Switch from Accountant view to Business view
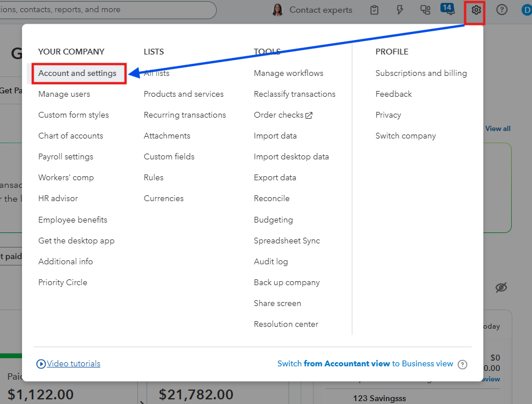The width and height of the screenshot is (532, 404). tap(365, 363)
